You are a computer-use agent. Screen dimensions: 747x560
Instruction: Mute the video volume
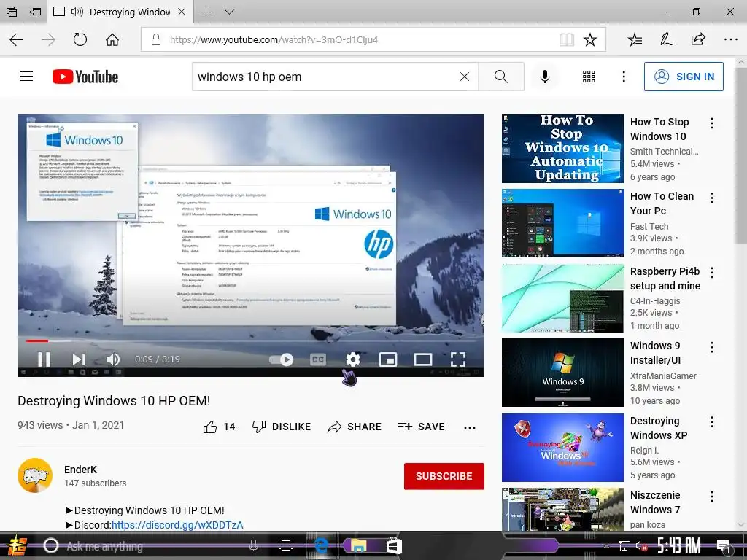[x=113, y=359]
